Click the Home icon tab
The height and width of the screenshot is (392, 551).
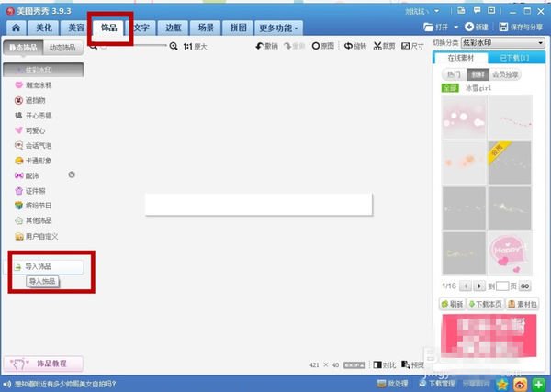(16, 28)
